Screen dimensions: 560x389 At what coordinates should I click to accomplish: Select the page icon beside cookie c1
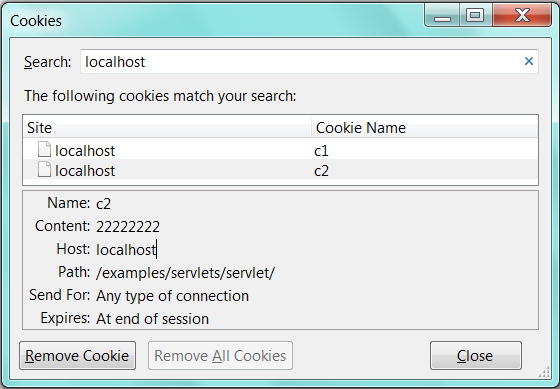point(44,149)
